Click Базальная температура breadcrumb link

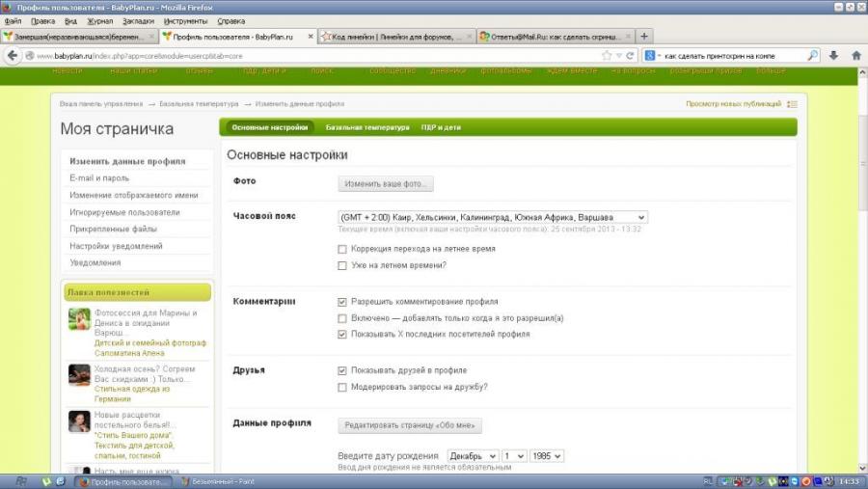[x=199, y=104]
